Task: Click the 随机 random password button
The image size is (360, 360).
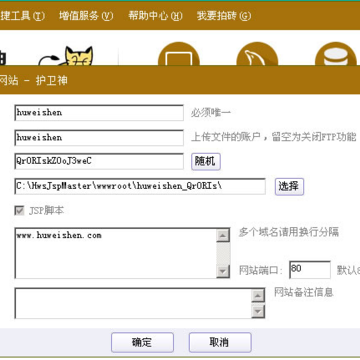Action: pos(206,161)
